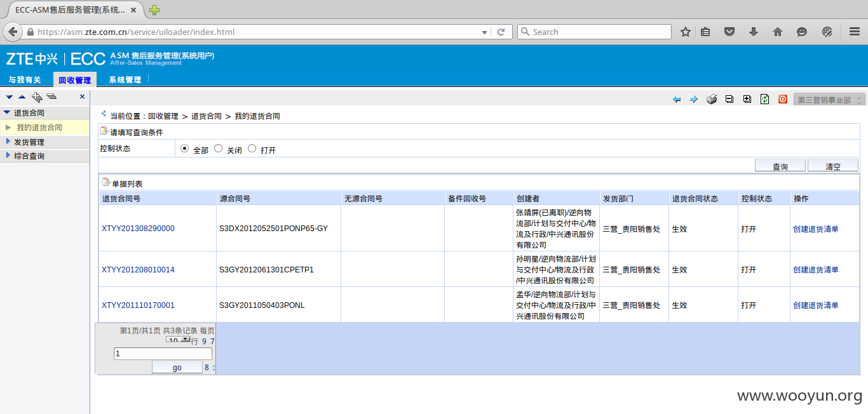Viewport: 868px width, 414px height.
Task: Open Firefox downloads arrow icon
Action: click(754, 32)
